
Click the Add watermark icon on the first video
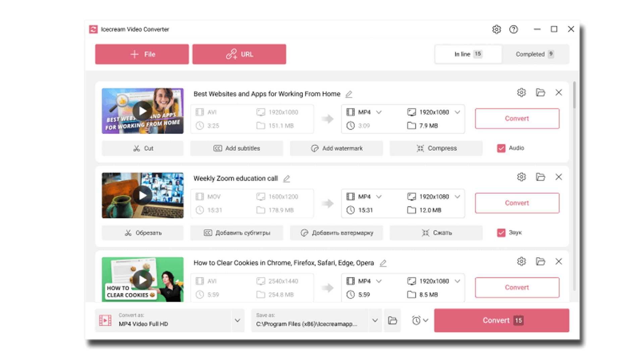[336, 148]
